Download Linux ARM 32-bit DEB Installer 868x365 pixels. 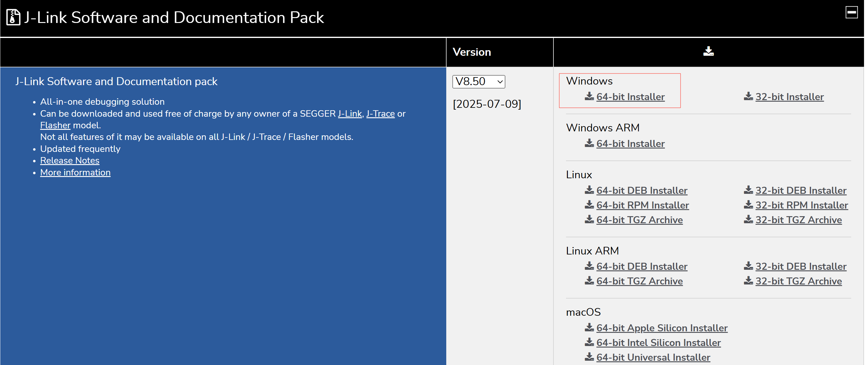point(801,266)
